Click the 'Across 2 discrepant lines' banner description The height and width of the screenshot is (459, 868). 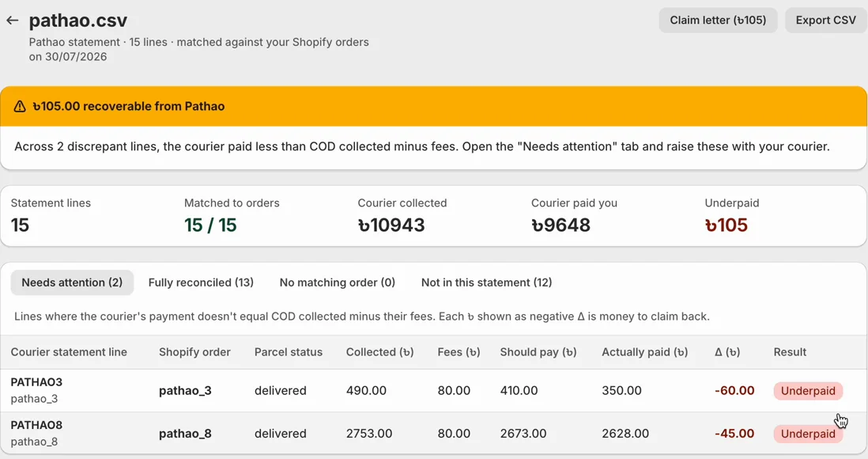click(422, 147)
